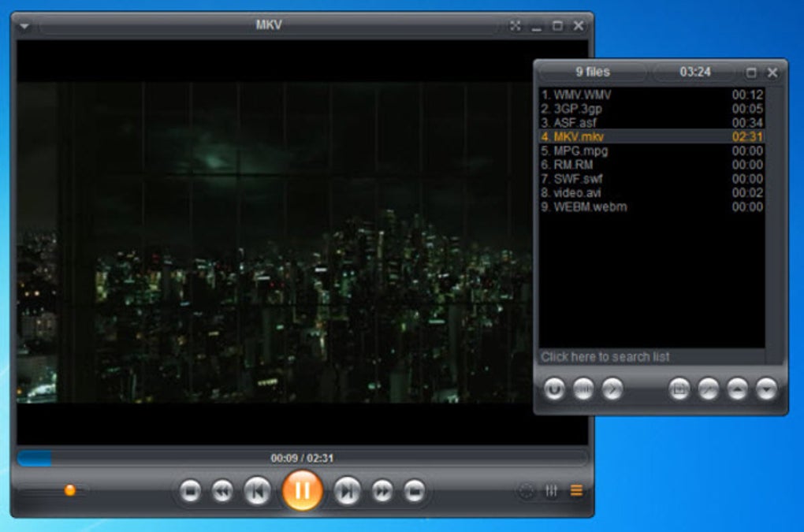The width and height of the screenshot is (804, 532).
Task: Open the main menu dropdown arrow in title bar
Action: [24, 26]
